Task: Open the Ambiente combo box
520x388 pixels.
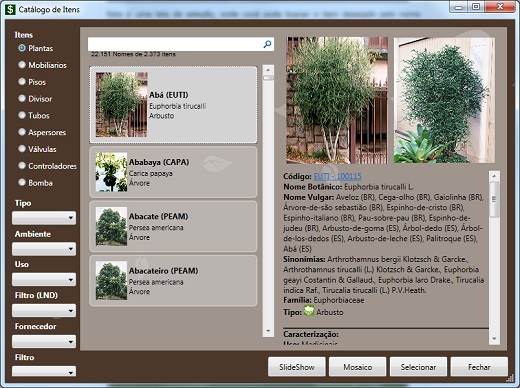Action: tap(44, 249)
